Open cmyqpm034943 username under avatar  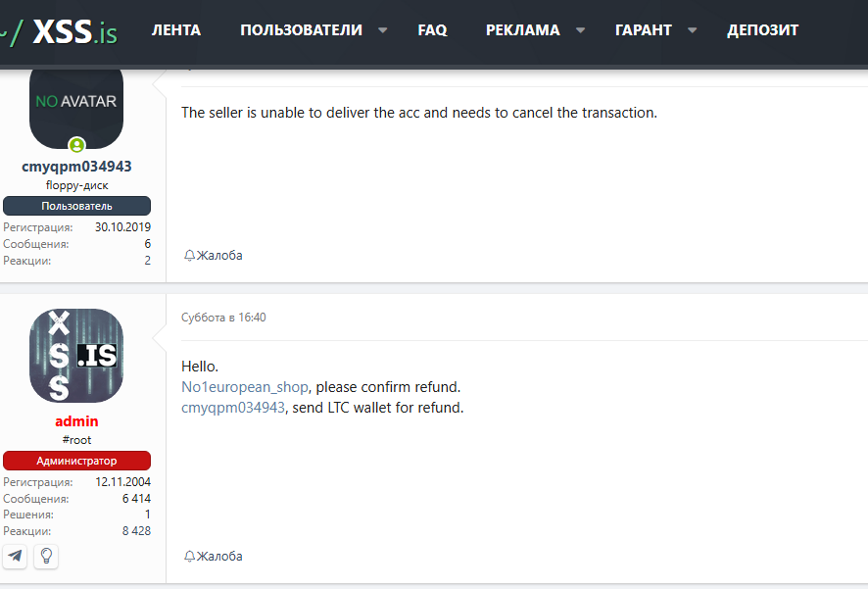coord(76,167)
